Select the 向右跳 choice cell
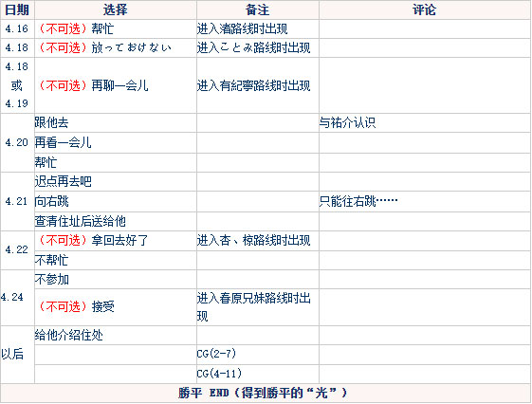 [116, 201]
